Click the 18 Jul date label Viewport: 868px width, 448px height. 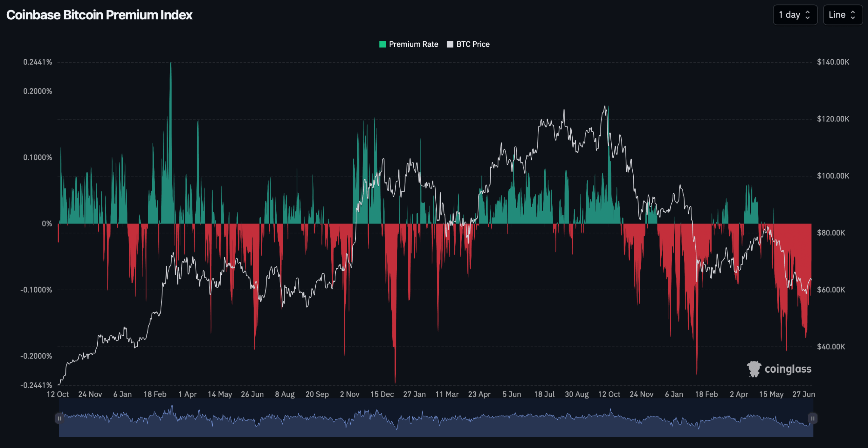click(x=544, y=394)
